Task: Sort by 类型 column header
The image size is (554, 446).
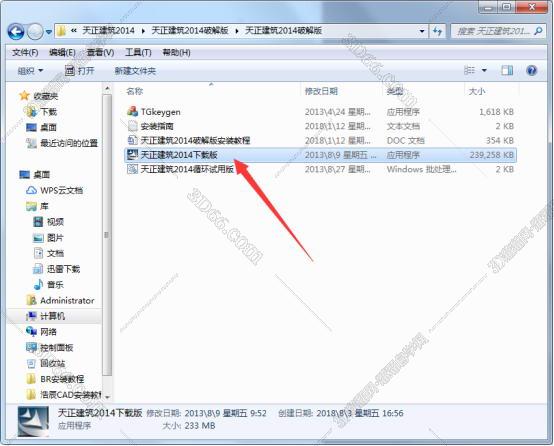Action: click(x=395, y=92)
